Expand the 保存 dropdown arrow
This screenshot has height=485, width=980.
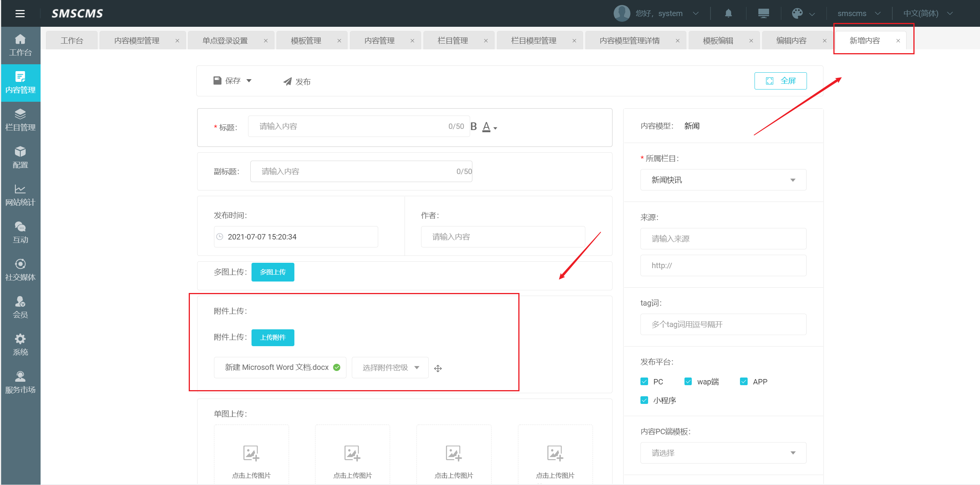pyautogui.click(x=249, y=81)
